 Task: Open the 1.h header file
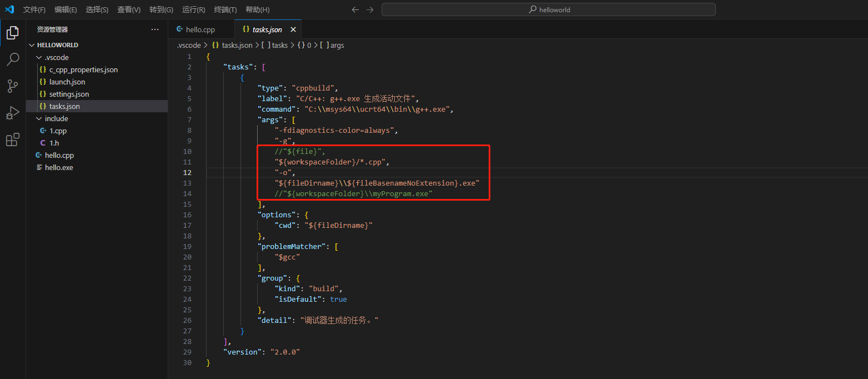tap(97, 143)
